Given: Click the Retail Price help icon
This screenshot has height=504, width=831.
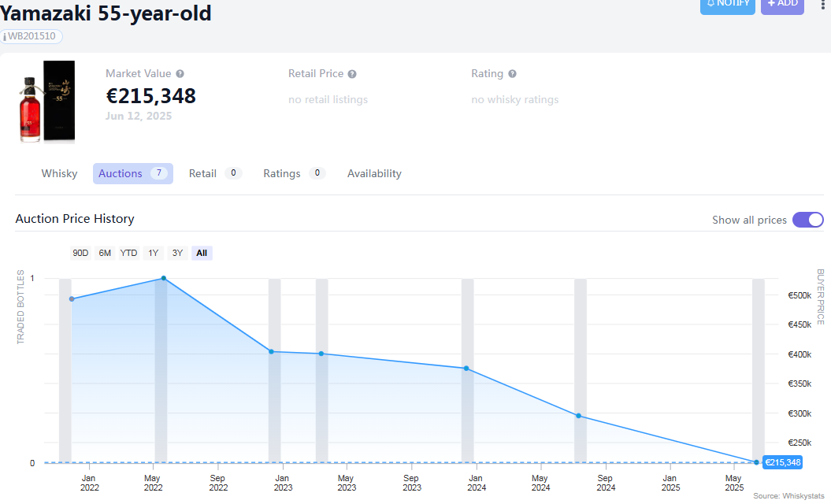Looking at the screenshot, I should tap(352, 74).
